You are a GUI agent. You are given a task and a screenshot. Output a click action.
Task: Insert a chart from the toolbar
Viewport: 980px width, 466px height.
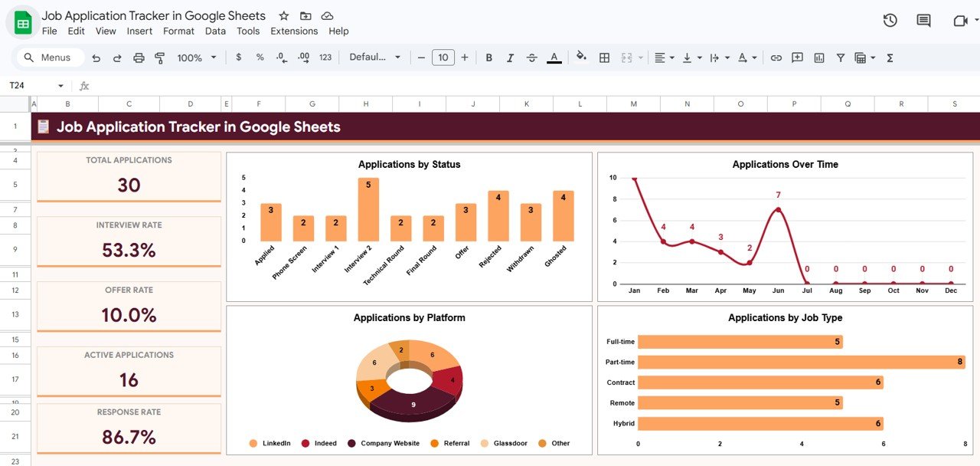tap(818, 57)
